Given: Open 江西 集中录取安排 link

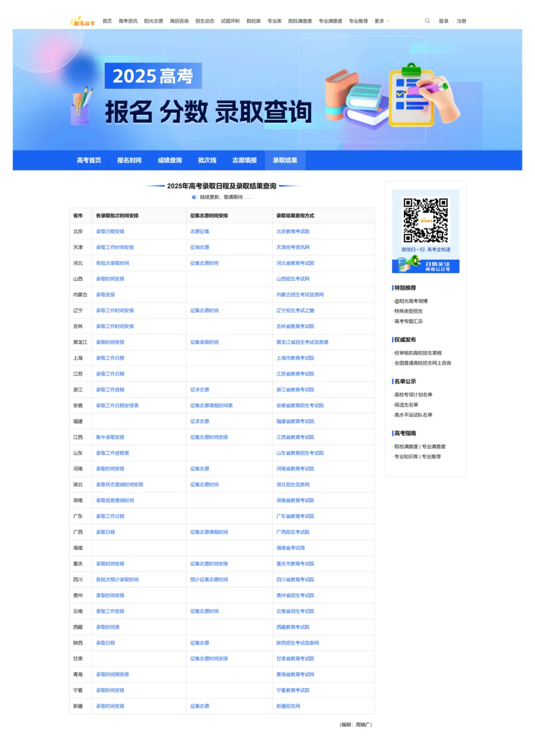Looking at the screenshot, I should point(110,438).
